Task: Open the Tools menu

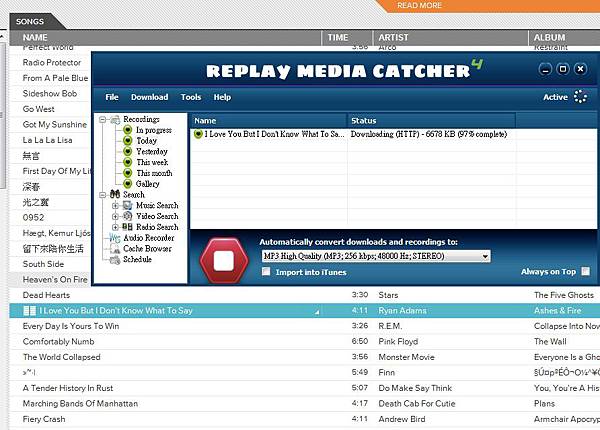Action: tap(191, 97)
